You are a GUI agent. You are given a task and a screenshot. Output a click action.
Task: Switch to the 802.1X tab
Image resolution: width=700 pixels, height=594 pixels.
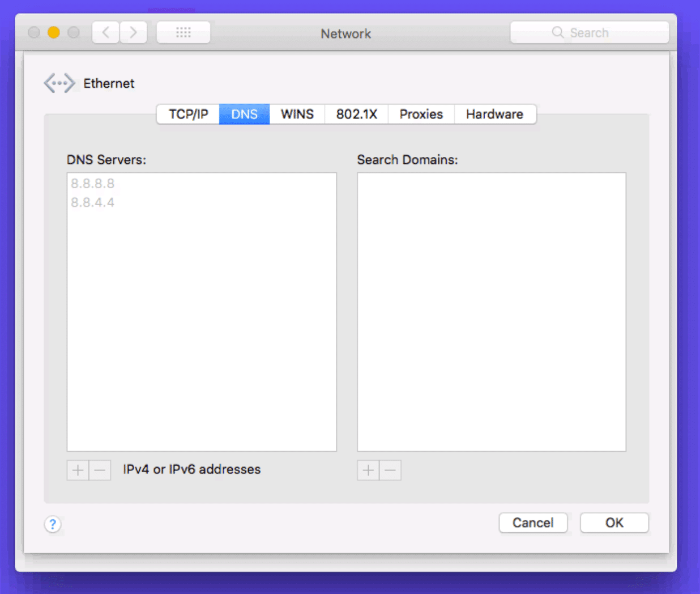[x=356, y=114]
